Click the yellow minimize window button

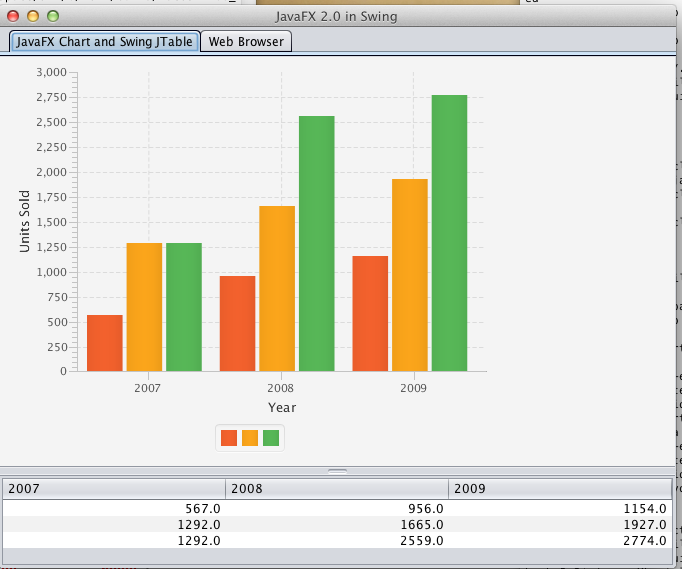(33, 16)
